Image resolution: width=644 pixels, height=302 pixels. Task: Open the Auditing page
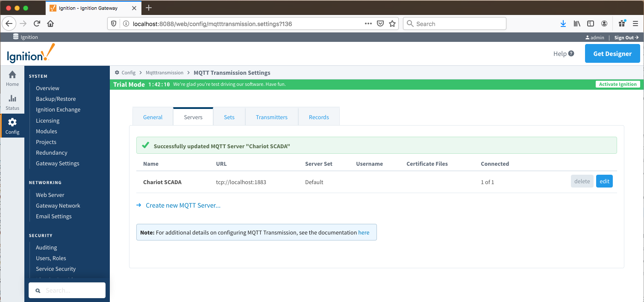tap(46, 248)
